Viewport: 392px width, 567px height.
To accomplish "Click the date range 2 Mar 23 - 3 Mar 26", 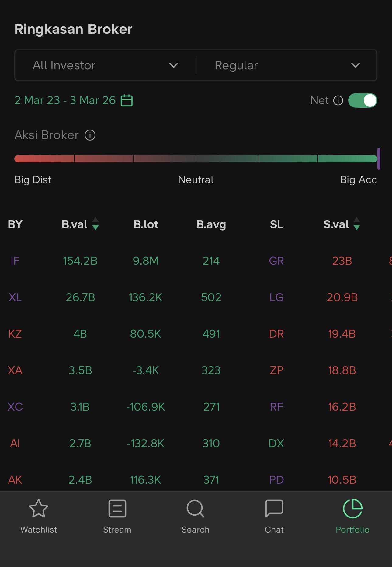I will click(65, 100).
